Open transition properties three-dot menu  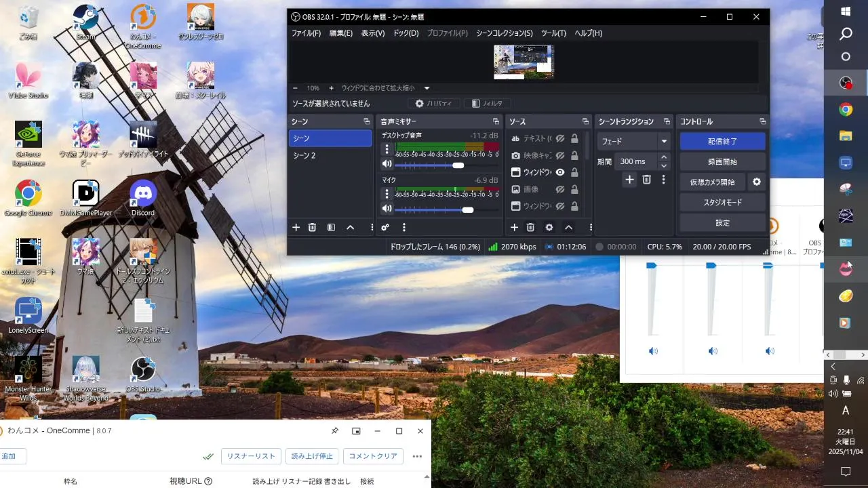tap(663, 180)
